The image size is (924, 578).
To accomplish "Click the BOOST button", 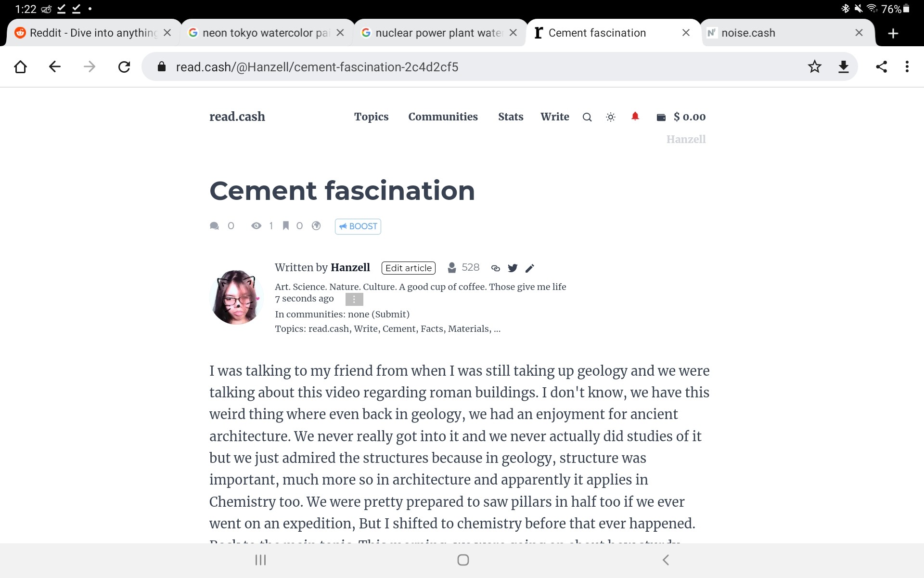I will pyautogui.click(x=358, y=226).
